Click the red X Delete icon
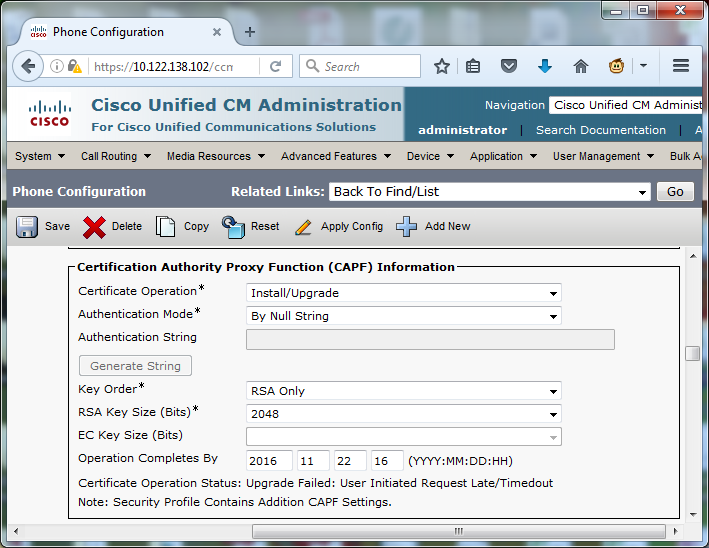This screenshot has width=709, height=548. [x=94, y=227]
